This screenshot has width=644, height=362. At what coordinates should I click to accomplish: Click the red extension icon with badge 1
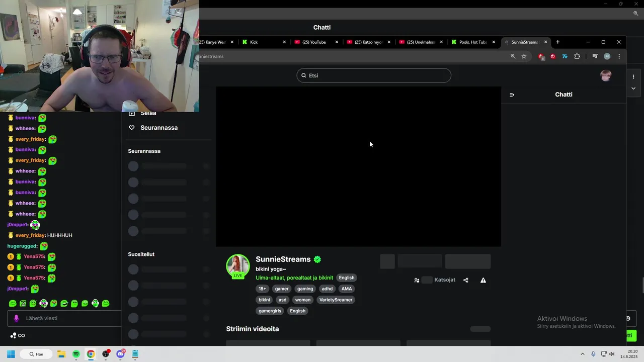(541, 57)
